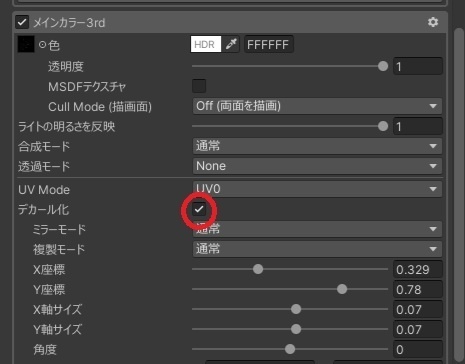465x364 pixels.
Task: Edit the Y座標 value 0.78
Action: click(418, 289)
